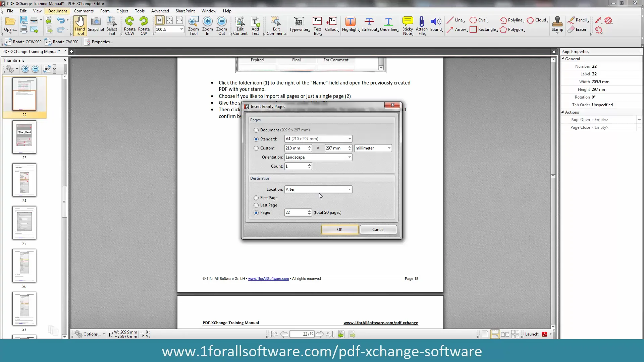Select the First Page destination option

coord(256,197)
